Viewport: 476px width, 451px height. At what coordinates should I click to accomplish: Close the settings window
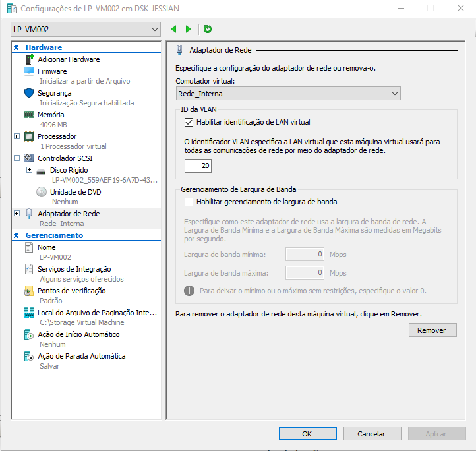coord(461,8)
